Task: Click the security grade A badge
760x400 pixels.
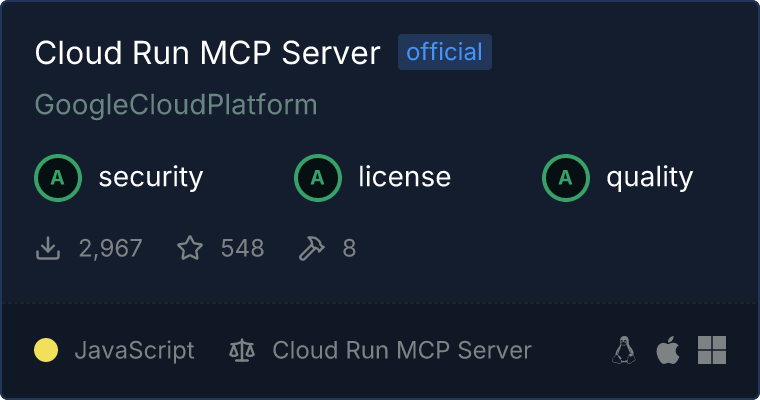Action: 58,178
